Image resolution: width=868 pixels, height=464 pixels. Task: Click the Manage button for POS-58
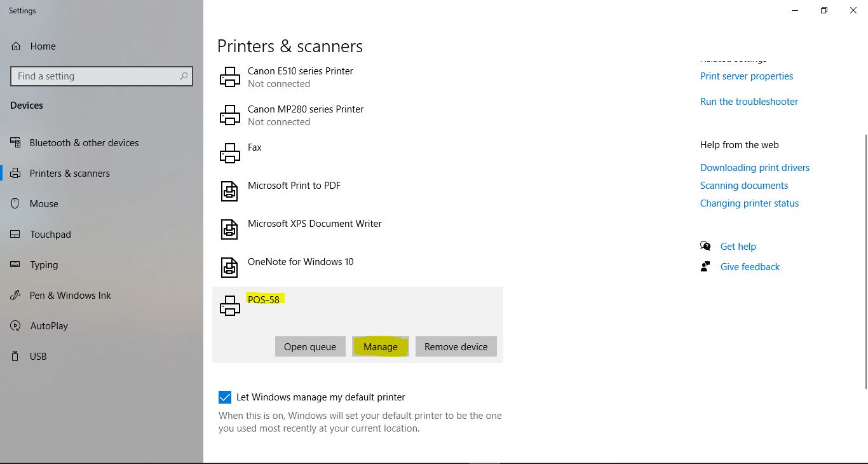click(x=381, y=346)
